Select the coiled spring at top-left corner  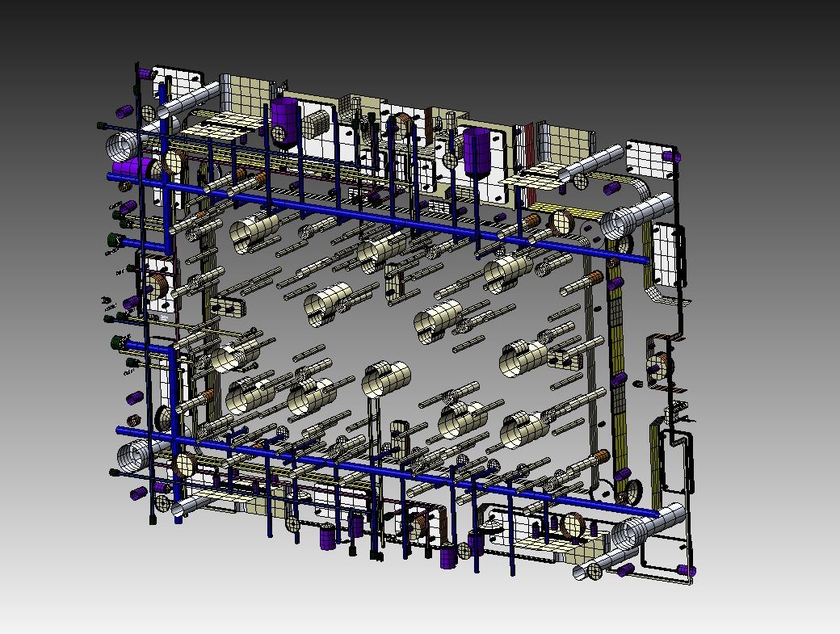[123, 147]
